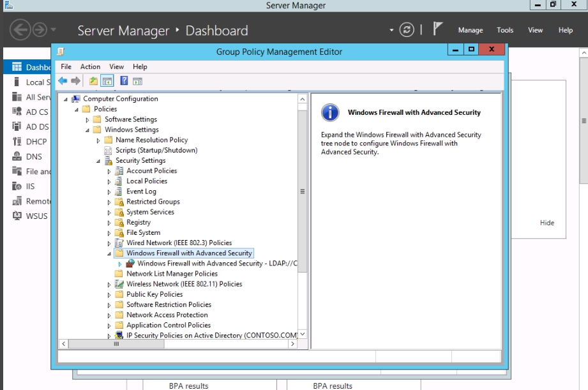Click Server Manager refresh icon
The width and height of the screenshot is (588, 390).
tap(407, 29)
